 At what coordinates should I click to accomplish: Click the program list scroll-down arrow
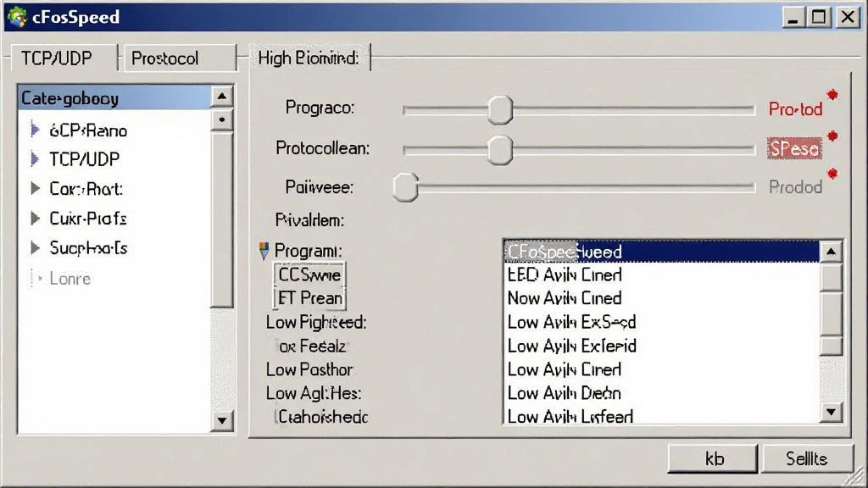pos(831,412)
